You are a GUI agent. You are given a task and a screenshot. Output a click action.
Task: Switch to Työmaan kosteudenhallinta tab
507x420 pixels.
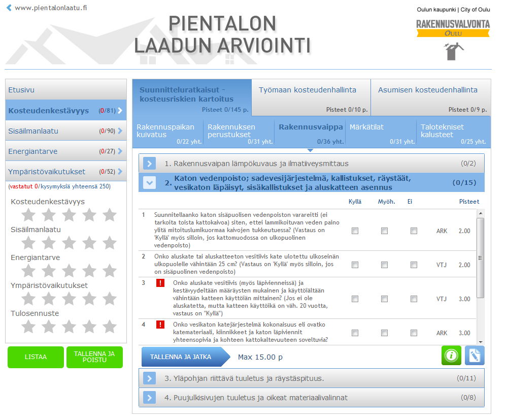tap(311, 98)
